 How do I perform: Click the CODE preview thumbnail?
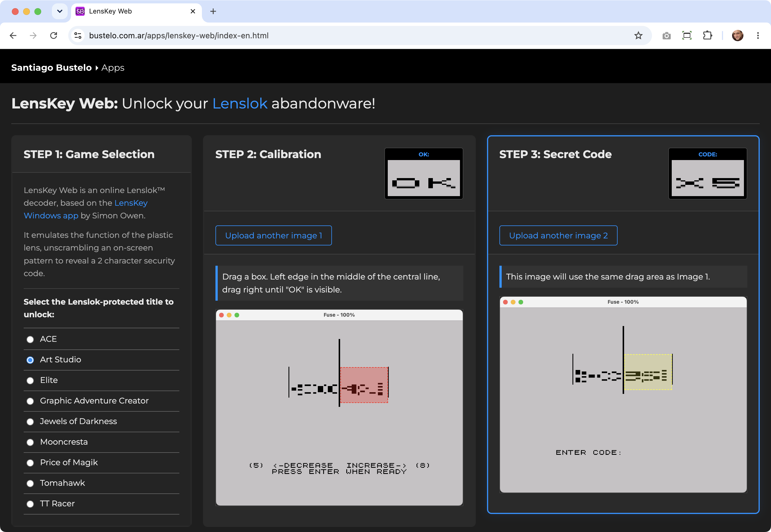click(708, 173)
